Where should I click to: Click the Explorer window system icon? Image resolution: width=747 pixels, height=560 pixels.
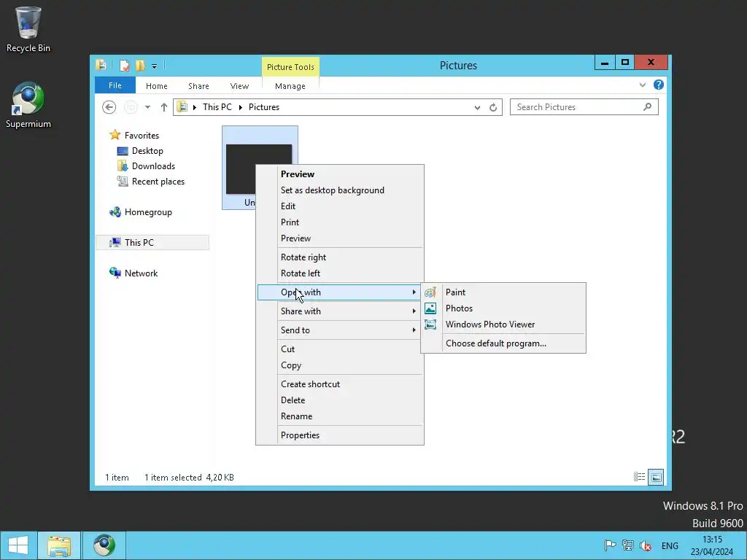click(x=101, y=65)
